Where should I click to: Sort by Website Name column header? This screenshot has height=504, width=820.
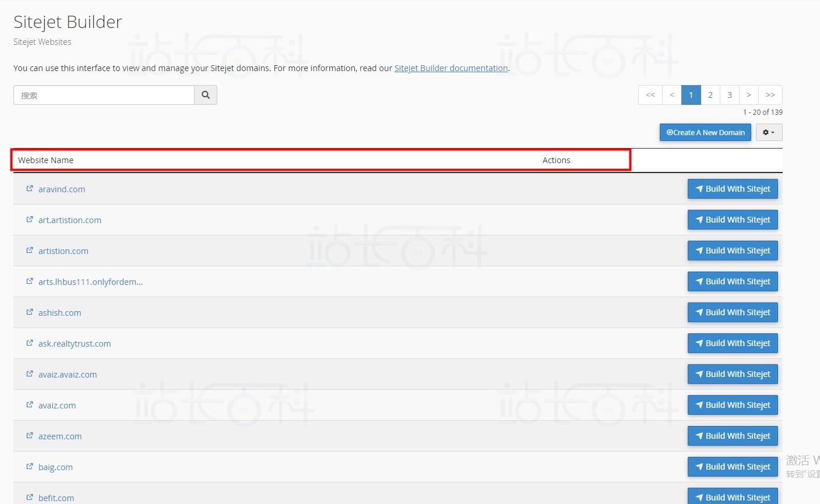coord(45,160)
